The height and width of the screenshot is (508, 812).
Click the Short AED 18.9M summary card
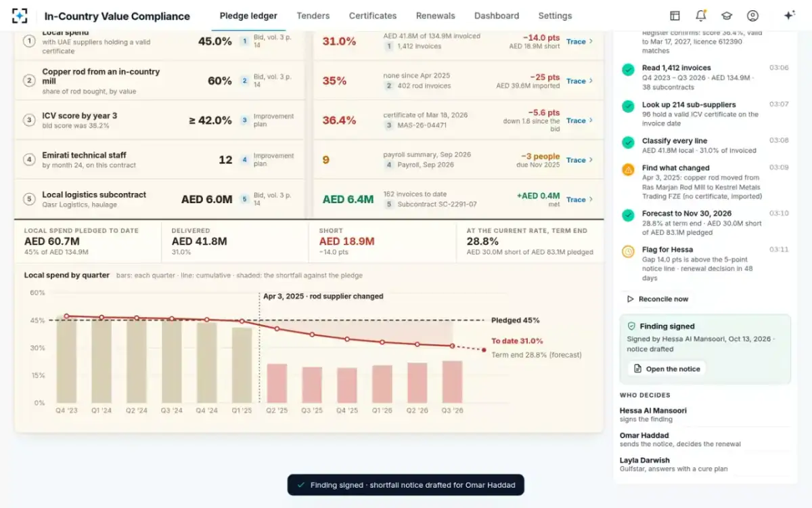click(382, 242)
